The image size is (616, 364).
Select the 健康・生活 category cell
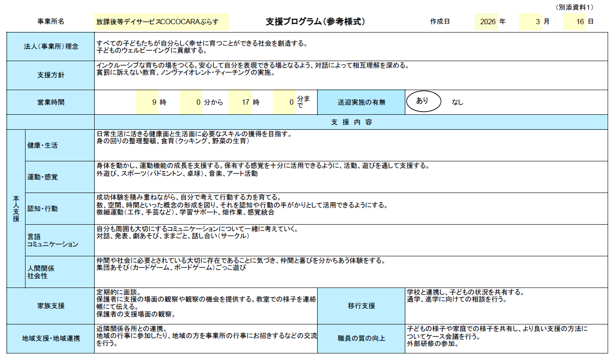(60, 146)
